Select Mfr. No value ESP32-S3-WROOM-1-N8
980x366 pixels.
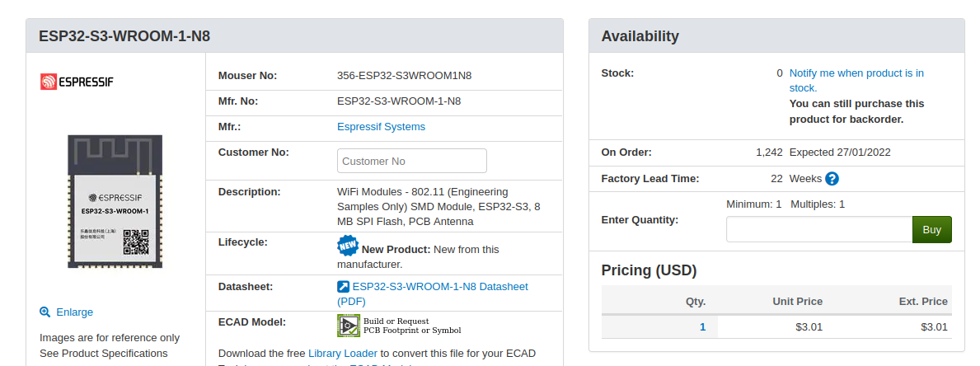tap(399, 101)
